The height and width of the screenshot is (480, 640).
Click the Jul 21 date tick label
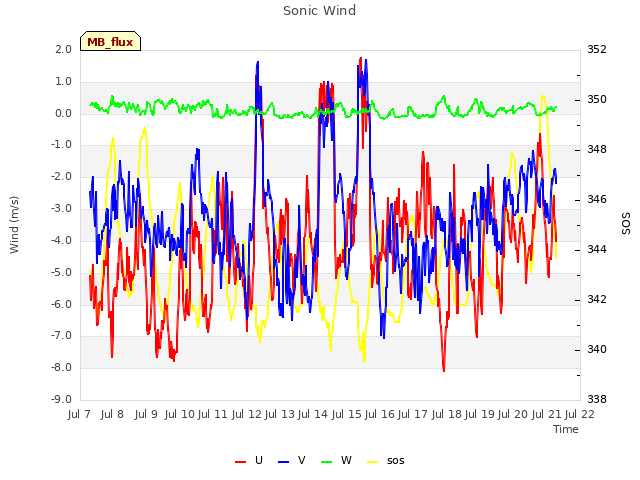547,414
